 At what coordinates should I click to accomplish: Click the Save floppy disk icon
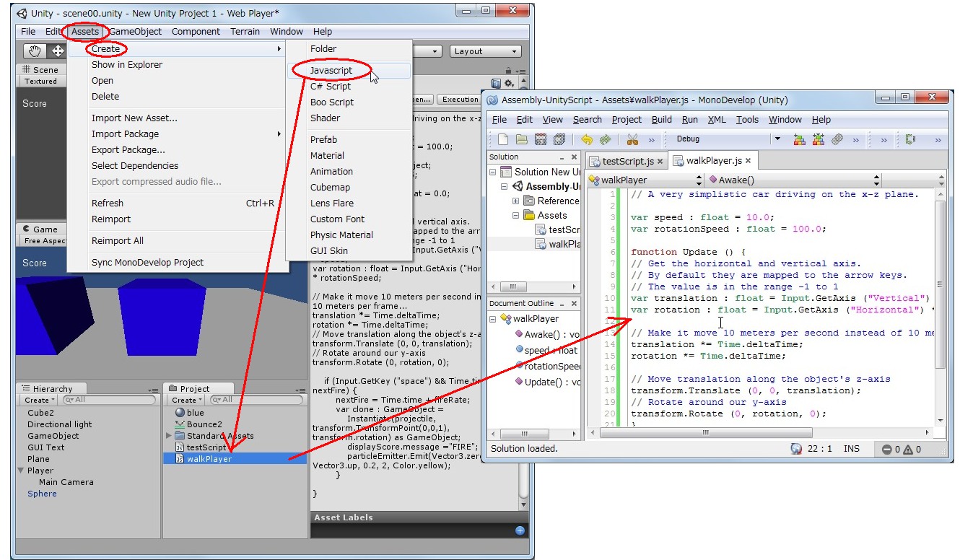tap(540, 139)
